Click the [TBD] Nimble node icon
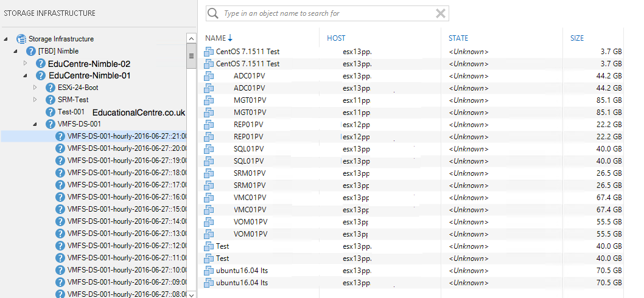This screenshot has width=644, height=298. pos(31,51)
